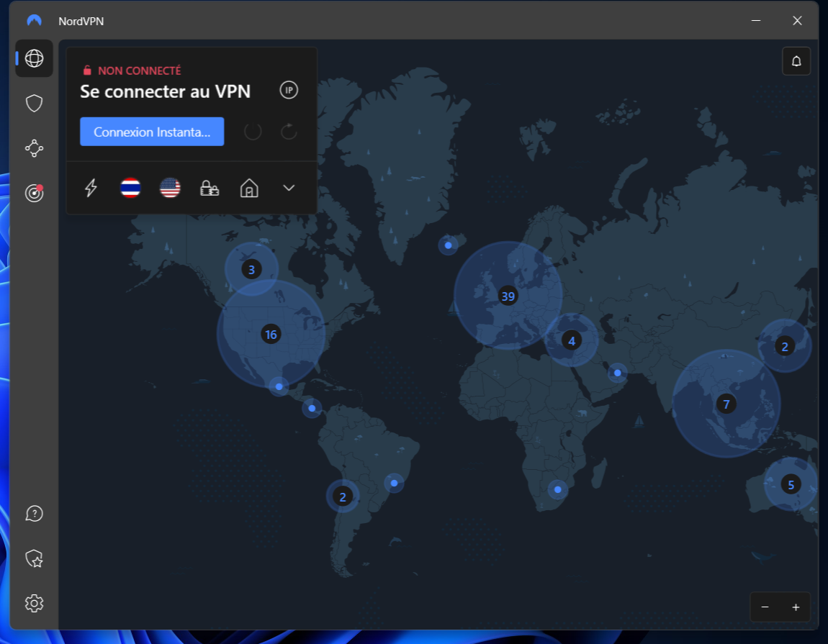828x644 pixels.
Task: Click the pause circle icon beside connect button
Action: tap(253, 132)
